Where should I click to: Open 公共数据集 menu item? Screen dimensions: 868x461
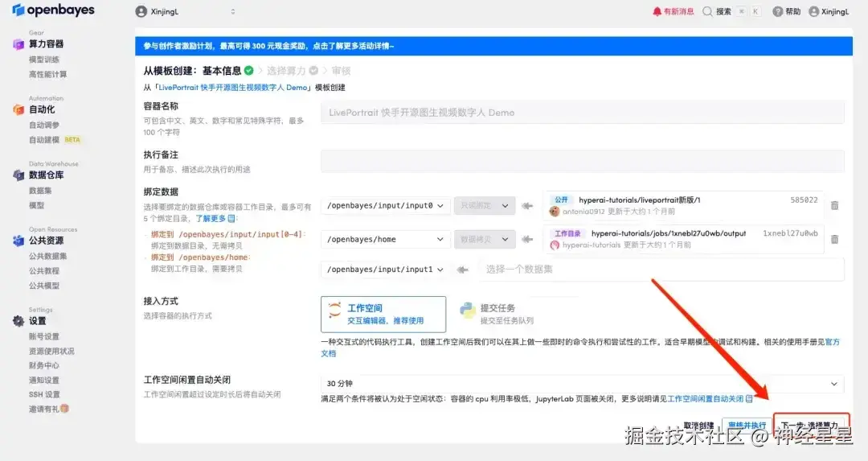[x=47, y=256]
